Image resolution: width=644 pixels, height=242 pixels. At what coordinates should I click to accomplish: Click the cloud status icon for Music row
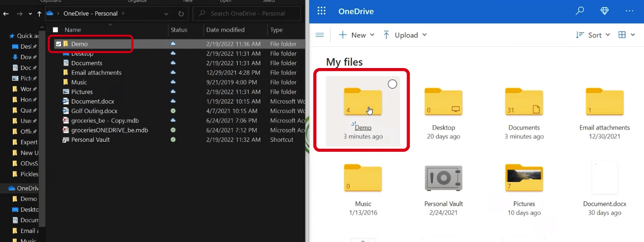[x=173, y=82]
